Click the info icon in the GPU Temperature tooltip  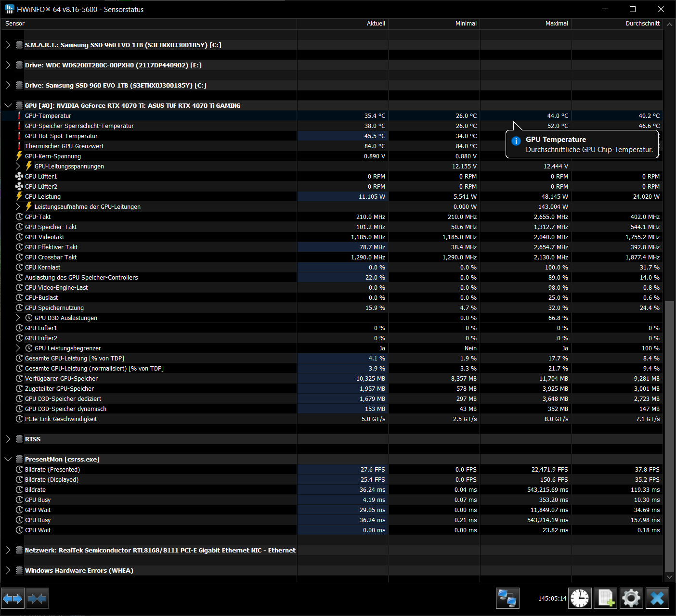516,141
